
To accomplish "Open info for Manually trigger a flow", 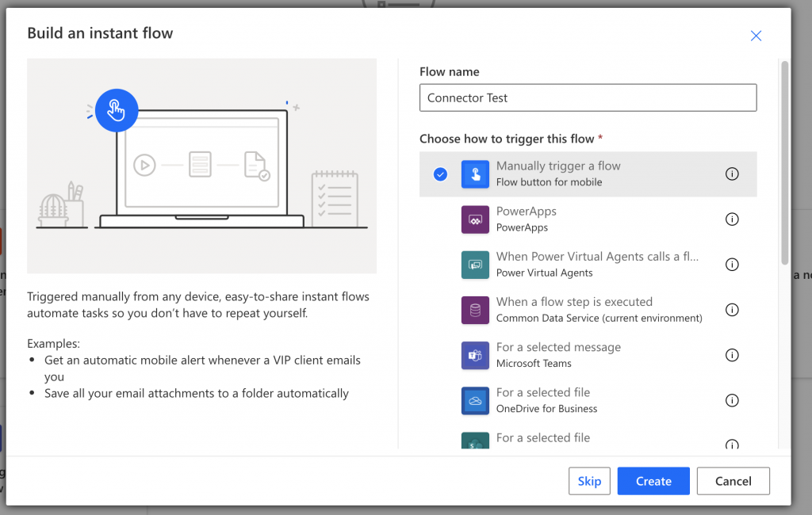I will [x=732, y=174].
